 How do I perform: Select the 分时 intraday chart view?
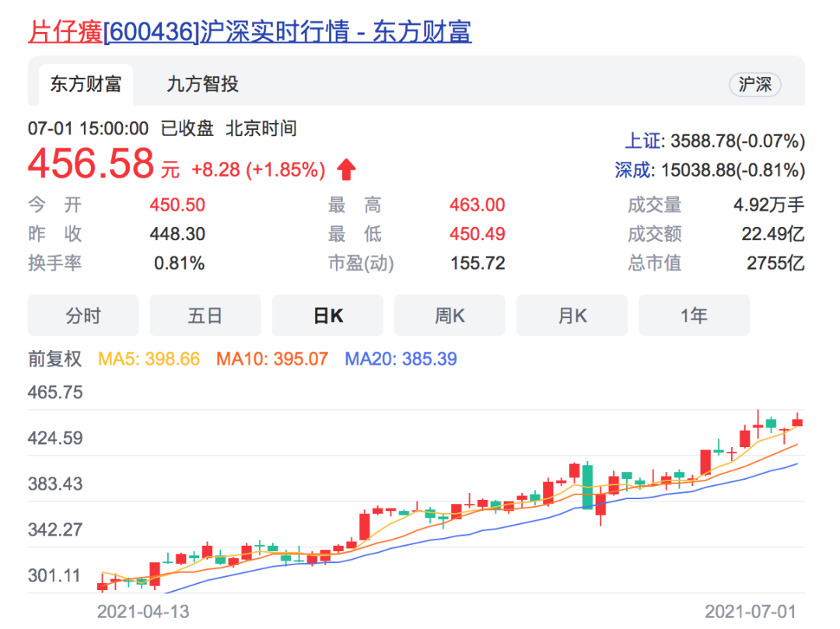pyautogui.click(x=83, y=315)
